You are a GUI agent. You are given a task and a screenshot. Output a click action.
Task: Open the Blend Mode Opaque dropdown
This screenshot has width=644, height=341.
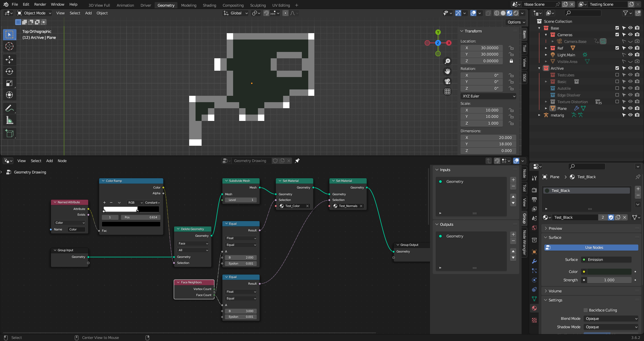[x=611, y=319]
